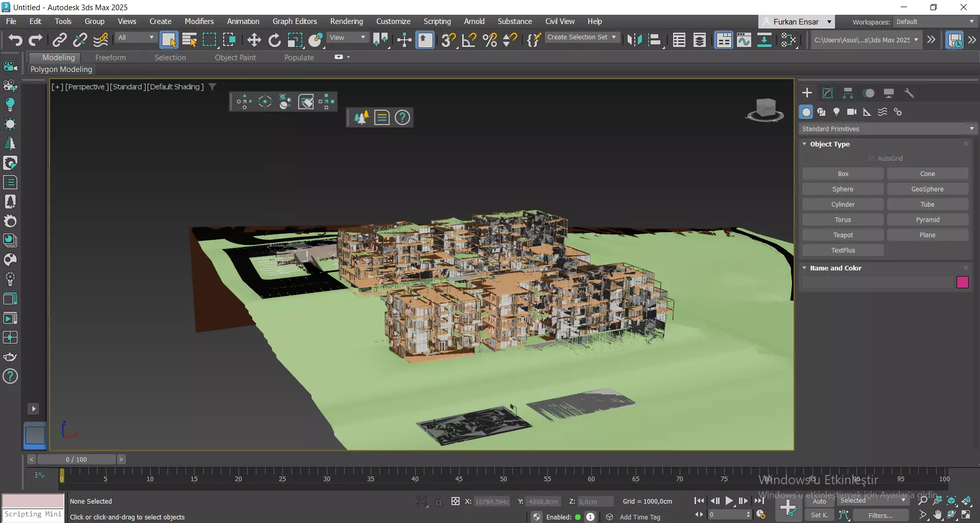Enable the AutoGrid checkbox
Screen dimensions: 980x523
871,158
